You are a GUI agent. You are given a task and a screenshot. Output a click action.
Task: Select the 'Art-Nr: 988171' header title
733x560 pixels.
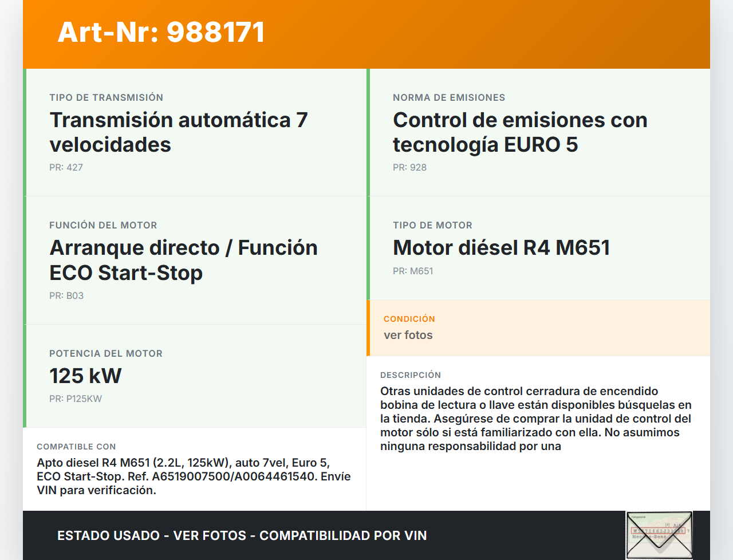tap(161, 32)
